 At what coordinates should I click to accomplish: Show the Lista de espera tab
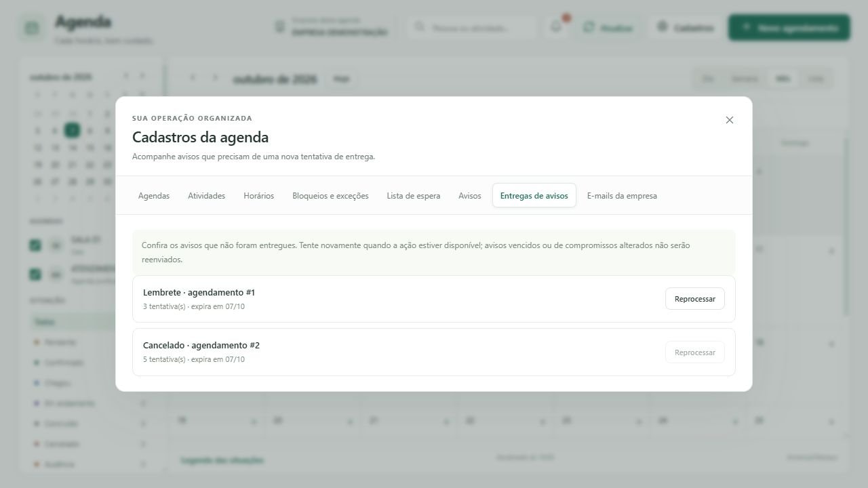coord(414,196)
